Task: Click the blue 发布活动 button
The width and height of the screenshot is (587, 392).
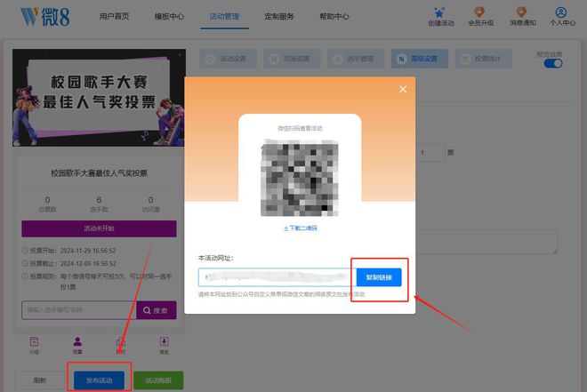Action: coord(100,380)
